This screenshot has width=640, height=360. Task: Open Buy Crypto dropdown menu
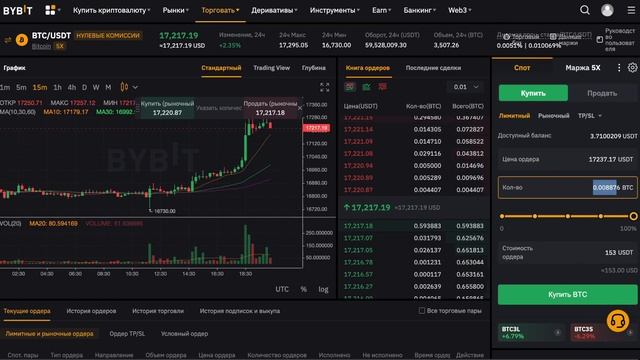(x=111, y=10)
